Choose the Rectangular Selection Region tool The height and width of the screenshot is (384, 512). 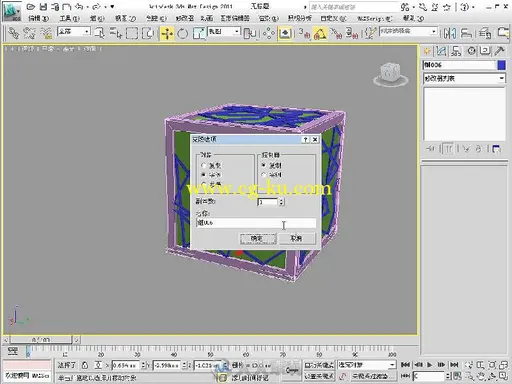coord(132,33)
